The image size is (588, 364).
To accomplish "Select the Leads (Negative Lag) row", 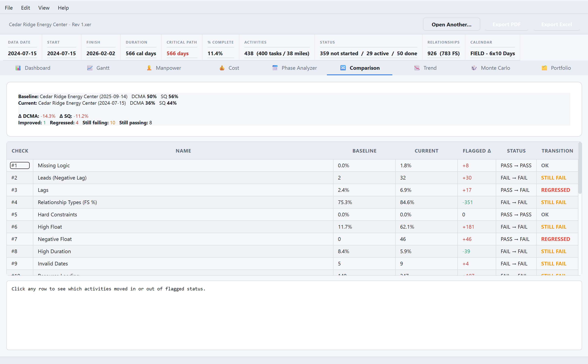I will tap(292, 178).
